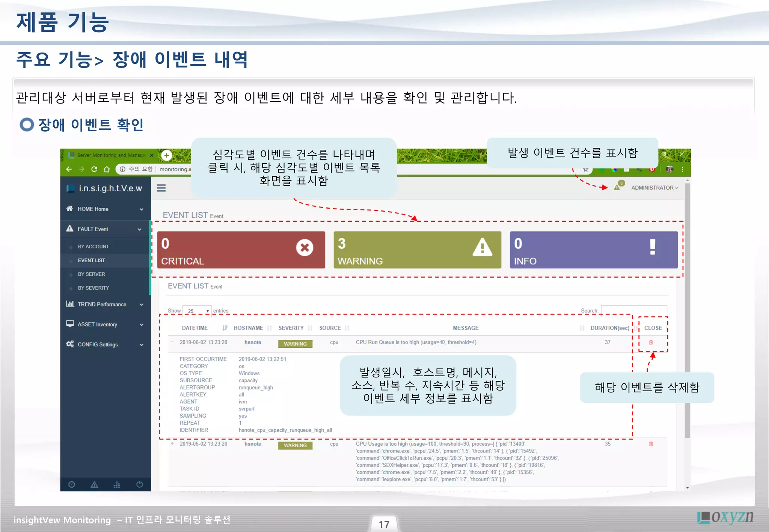Image resolution: width=769 pixels, height=532 pixels.
Task: Expand the TREND Performance menu
Action: pos(105,304)
